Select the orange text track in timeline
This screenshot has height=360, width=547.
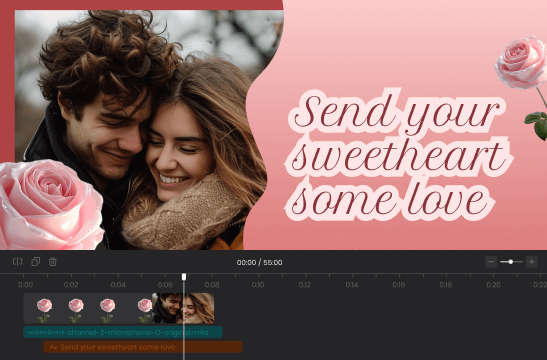pos(143,347)
